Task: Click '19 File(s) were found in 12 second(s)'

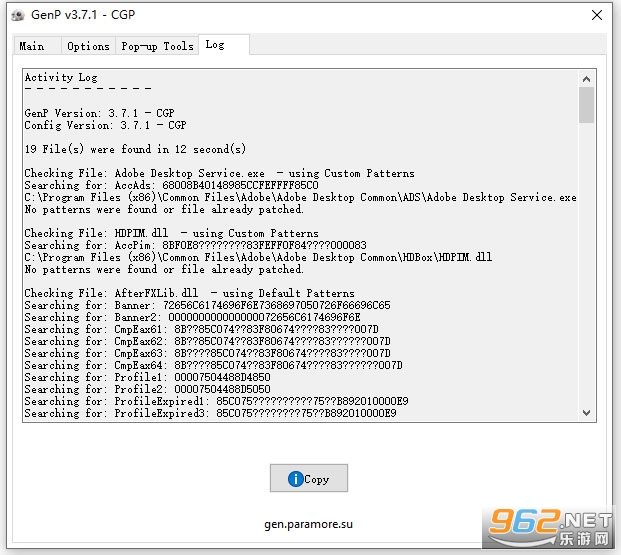Action: click(x=135, y=149)
